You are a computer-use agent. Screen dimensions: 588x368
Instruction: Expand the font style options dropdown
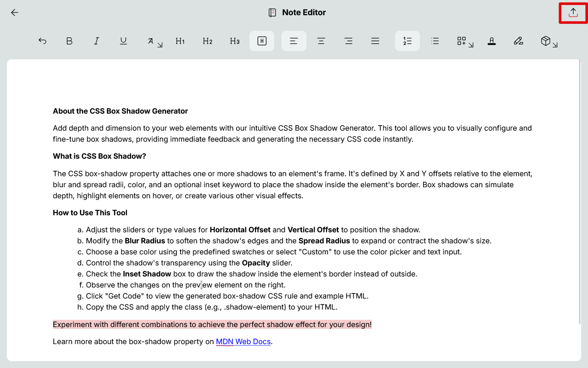(154, 41)
